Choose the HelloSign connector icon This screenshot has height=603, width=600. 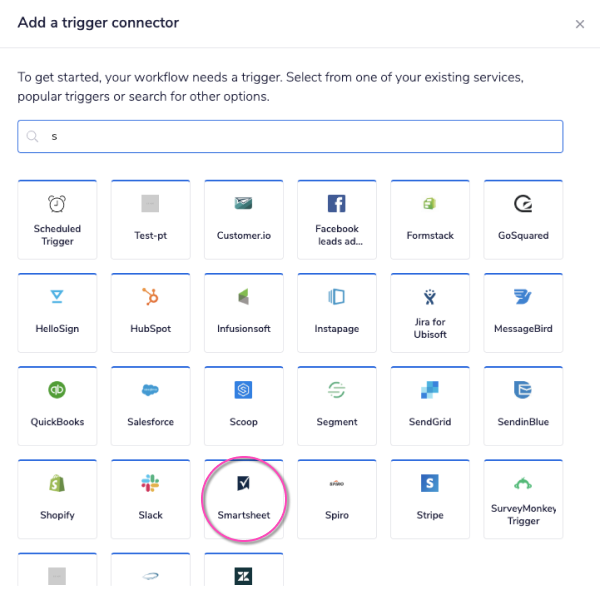57,297
